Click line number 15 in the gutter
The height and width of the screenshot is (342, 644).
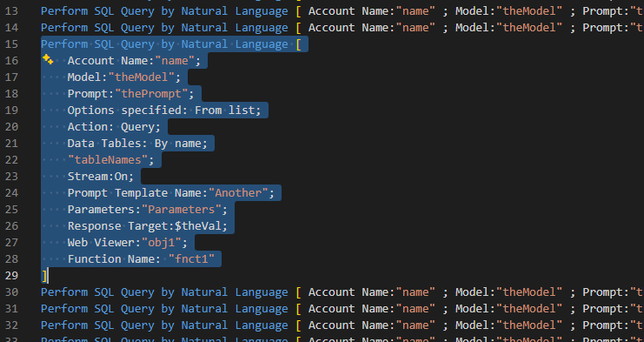coord(11,44)
